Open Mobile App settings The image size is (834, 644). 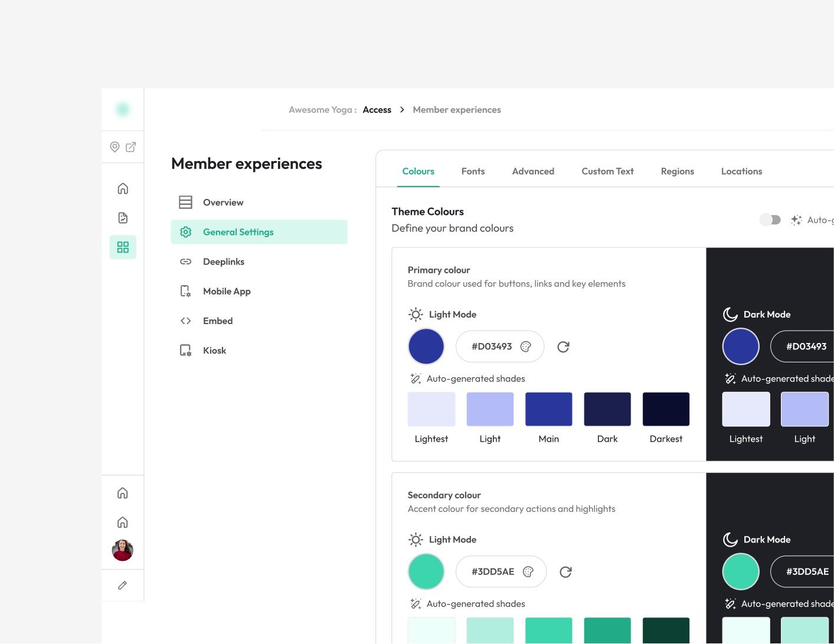[x=259, y=291]
